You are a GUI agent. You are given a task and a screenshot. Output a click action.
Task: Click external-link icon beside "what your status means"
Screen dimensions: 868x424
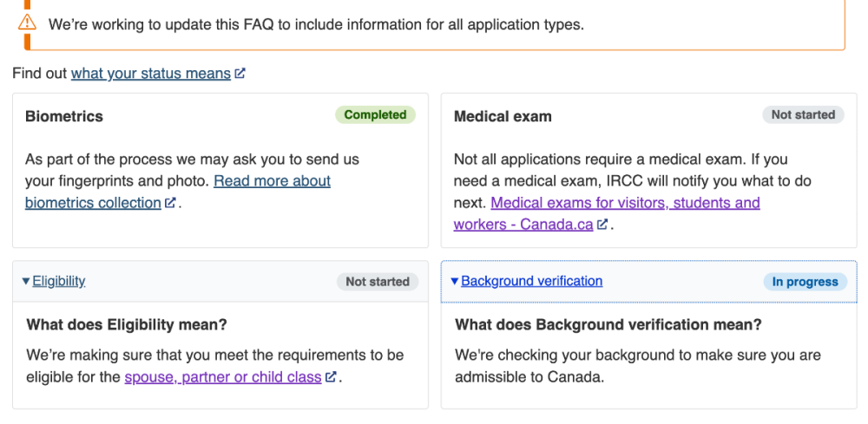240,74
